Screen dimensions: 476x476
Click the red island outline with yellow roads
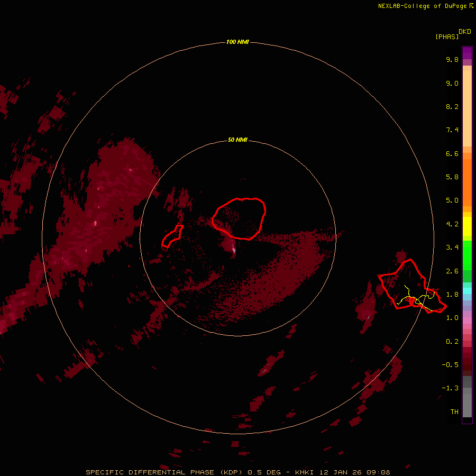pyautogui.click(x=412, y=286)
